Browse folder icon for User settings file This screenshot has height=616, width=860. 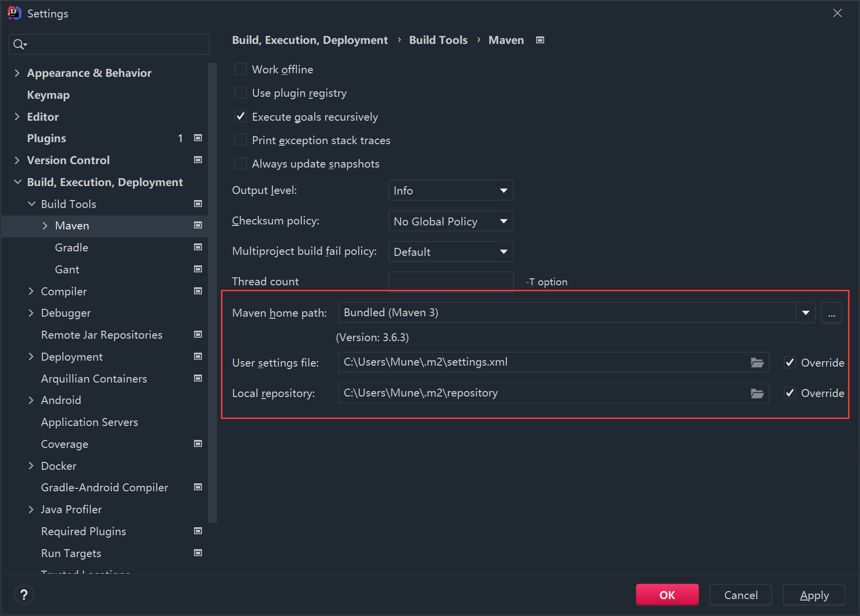click(x=757, y=363)
